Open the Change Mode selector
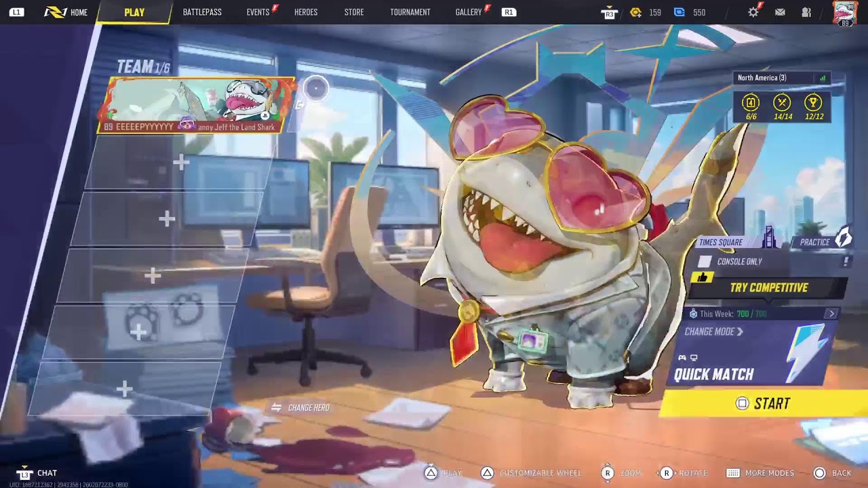Image resolution: width=868 pixels, height=488 pixels. pos(714,332)
